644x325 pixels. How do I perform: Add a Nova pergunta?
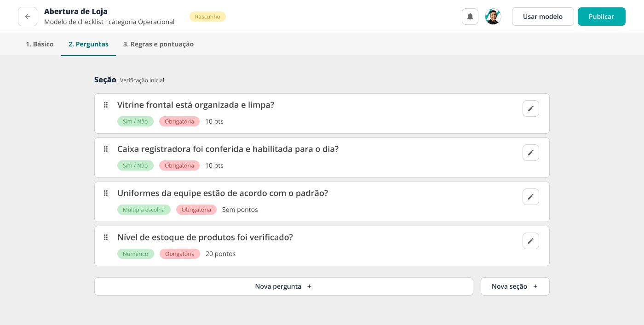tap(283, 286)
